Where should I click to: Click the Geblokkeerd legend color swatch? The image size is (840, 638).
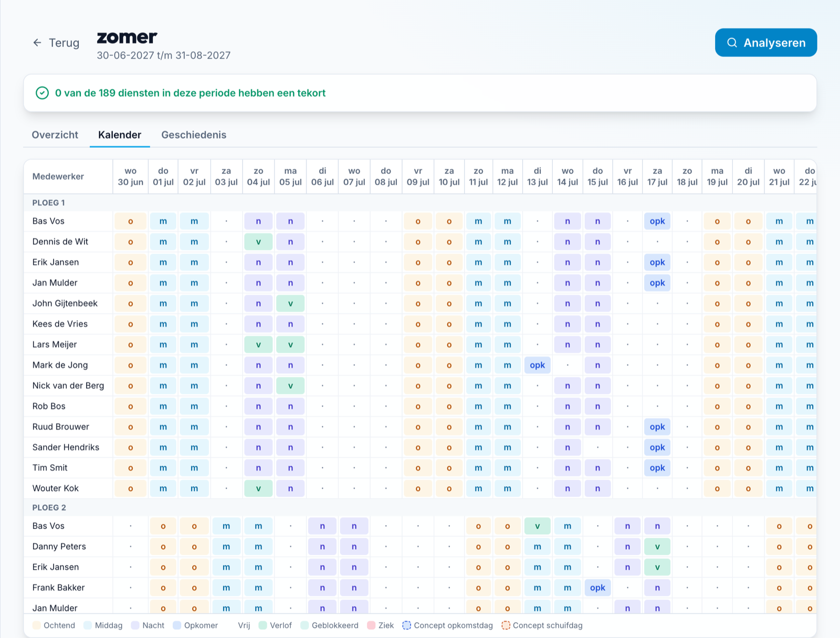pos(304,625)
